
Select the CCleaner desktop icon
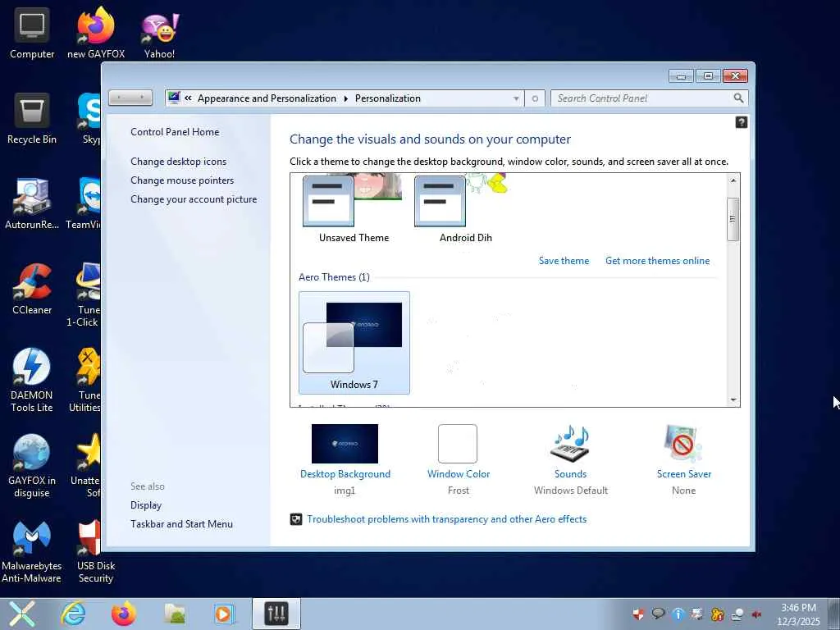[x=32, y=289]
